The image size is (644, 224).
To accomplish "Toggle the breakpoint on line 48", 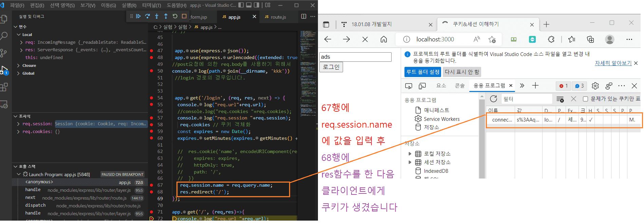I will (151, 57).
